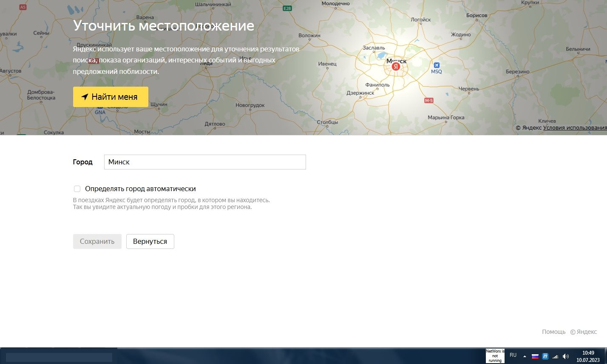Viewport: 607px width, 364px height.
Task: Open 'Условия использования' link on map
Action: (x=575, y=128)
